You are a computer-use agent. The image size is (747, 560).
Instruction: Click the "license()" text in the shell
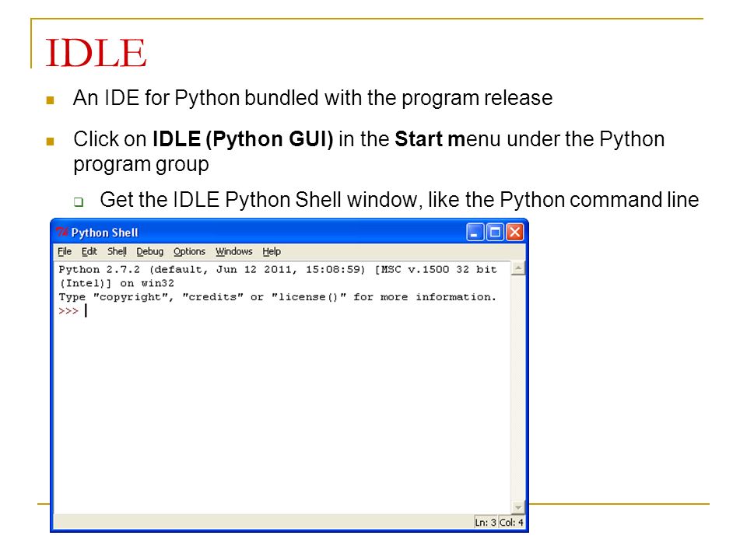309,297
